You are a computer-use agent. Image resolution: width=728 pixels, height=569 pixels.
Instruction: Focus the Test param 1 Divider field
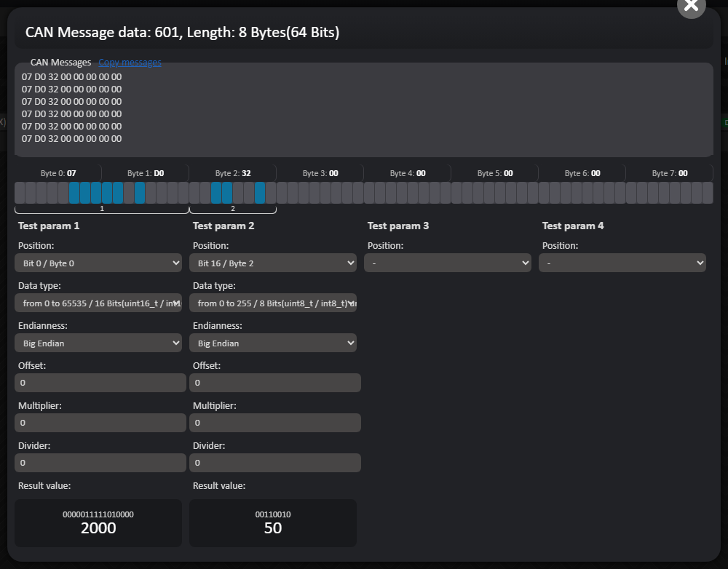click(100, 463)
